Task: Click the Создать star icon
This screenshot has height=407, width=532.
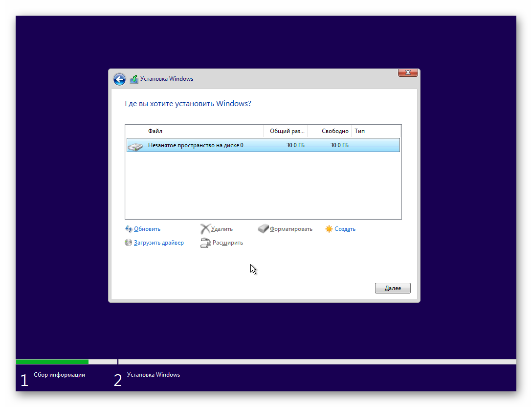Action: coord(329,229)
